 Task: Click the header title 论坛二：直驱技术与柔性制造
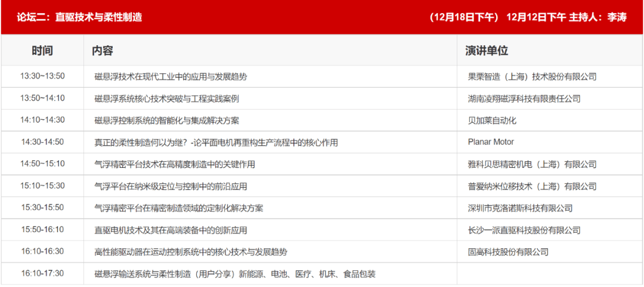pyautogui.click(x=80, y=18)
